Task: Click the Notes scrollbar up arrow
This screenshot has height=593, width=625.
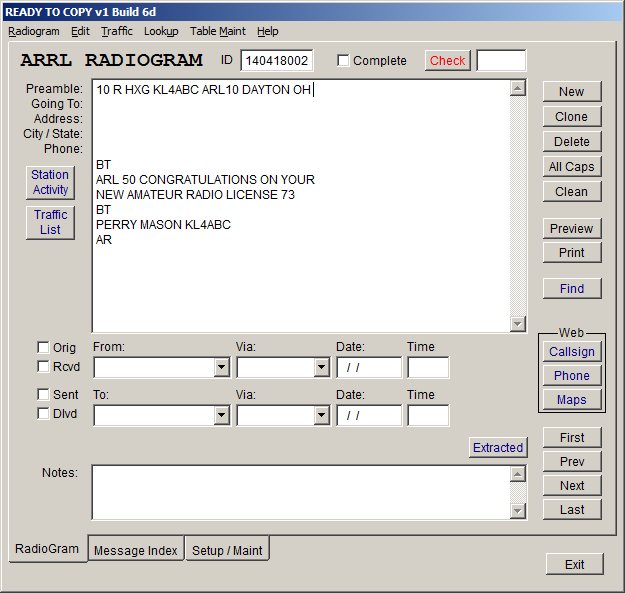Action: pos(518,474)
